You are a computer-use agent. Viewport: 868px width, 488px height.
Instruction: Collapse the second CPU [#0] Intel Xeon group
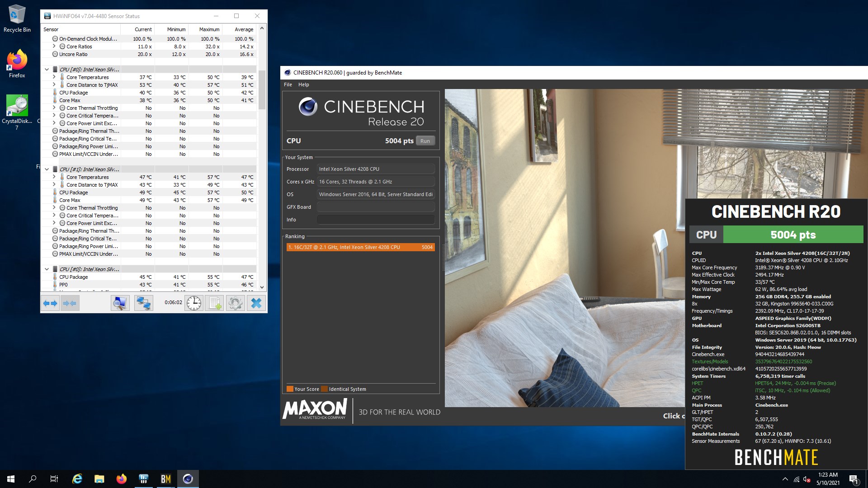click(47, 269)
